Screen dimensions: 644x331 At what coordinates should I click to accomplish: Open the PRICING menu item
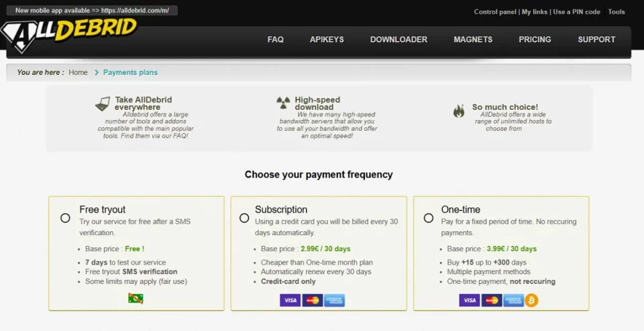point(535,40)
